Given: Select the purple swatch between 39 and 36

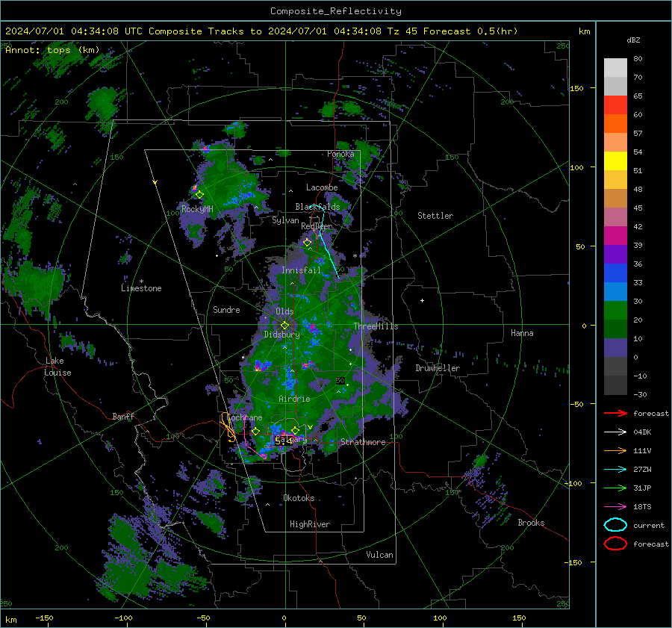Looking at the screenshot, I should point(615,255).
